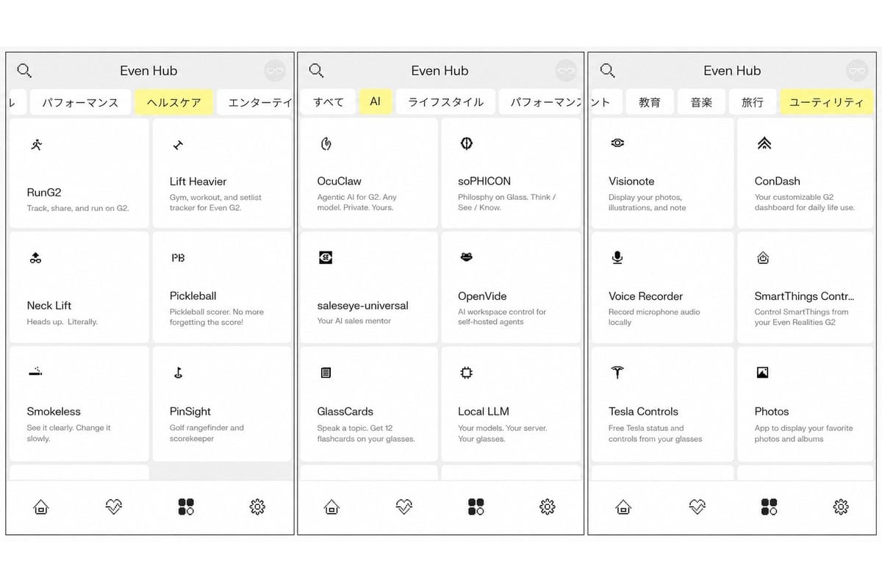Viewport: 882px width, 588px height.
Task: Click the Neck Lift icon
Action: [35, 258]
